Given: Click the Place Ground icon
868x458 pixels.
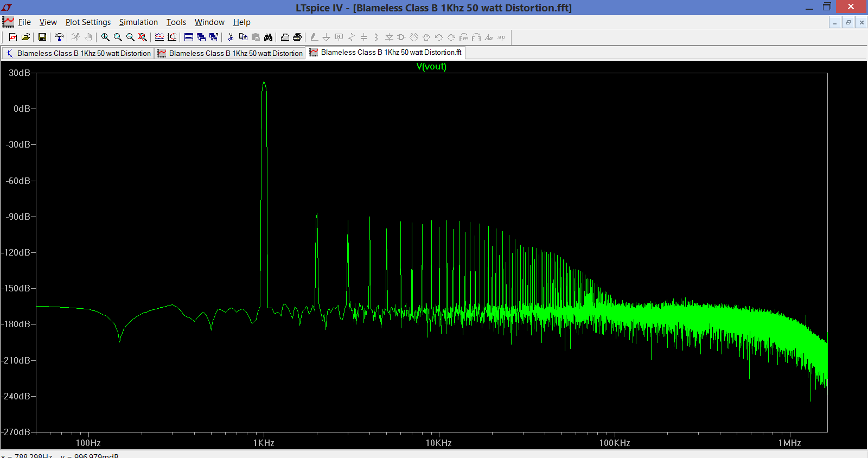Looking at the screenshot, I should 326,37.
